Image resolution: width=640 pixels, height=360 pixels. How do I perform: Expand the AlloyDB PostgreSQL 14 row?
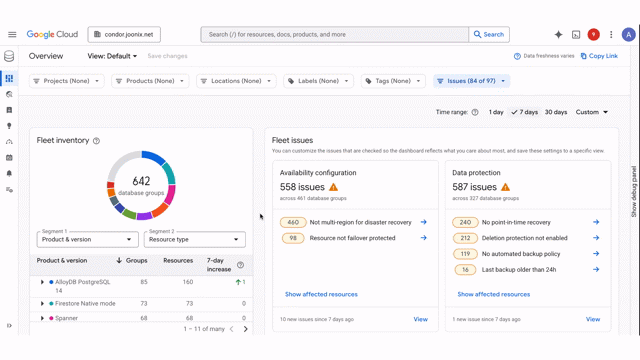(x=42, y=282)
